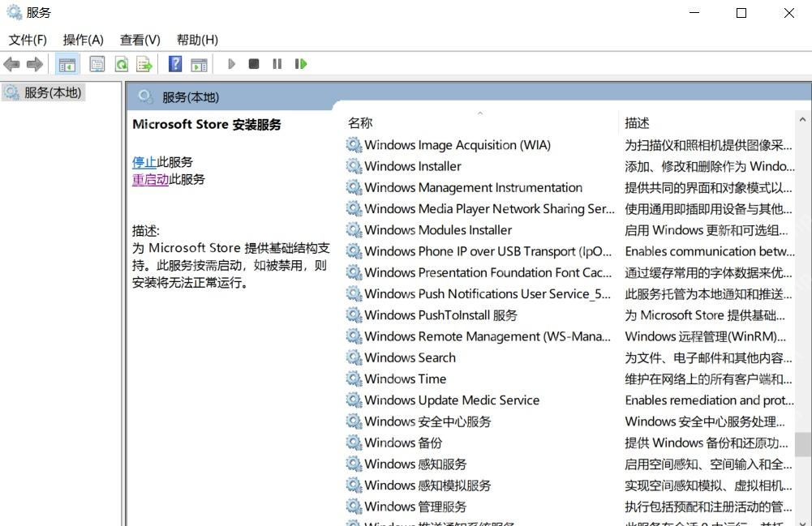Open the 帮助(H) menu
812x526 pixels.
point(197,40)
